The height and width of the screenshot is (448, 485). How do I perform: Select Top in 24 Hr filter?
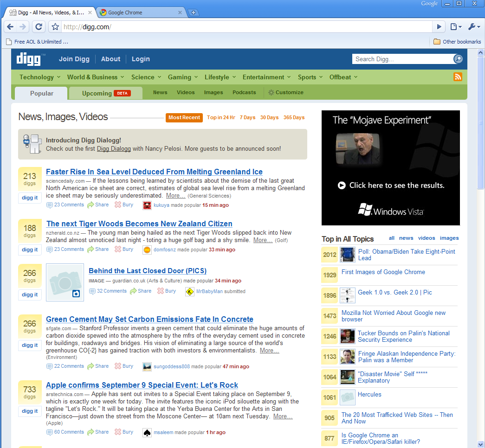(x=221, y=117)
